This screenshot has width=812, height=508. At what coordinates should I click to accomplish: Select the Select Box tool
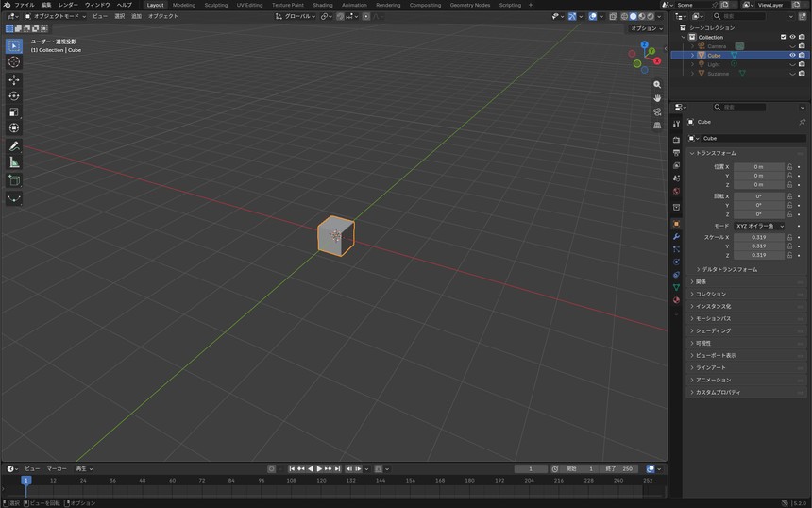tap(14, 46)
